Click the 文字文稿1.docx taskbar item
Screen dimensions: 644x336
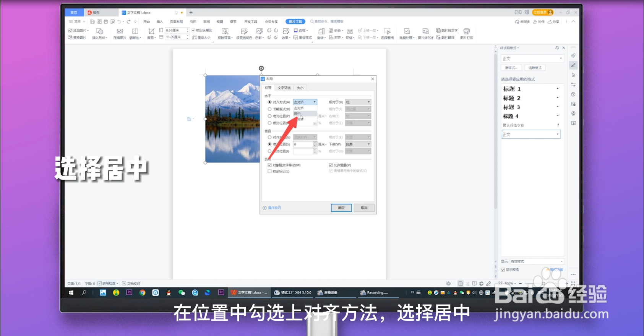[250, 293]
